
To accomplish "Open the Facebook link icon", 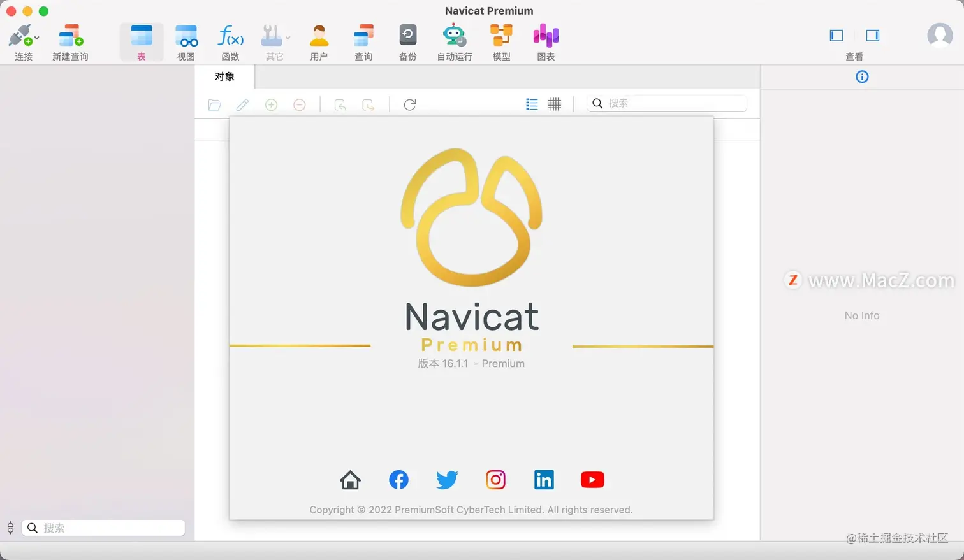I will click(398, 480).
